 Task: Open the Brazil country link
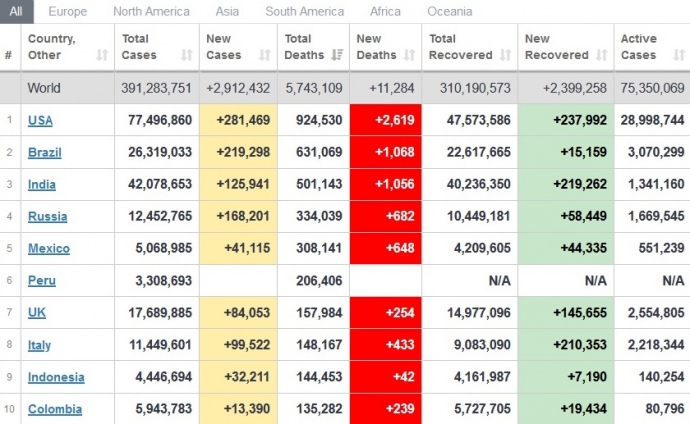coord(44,153)
